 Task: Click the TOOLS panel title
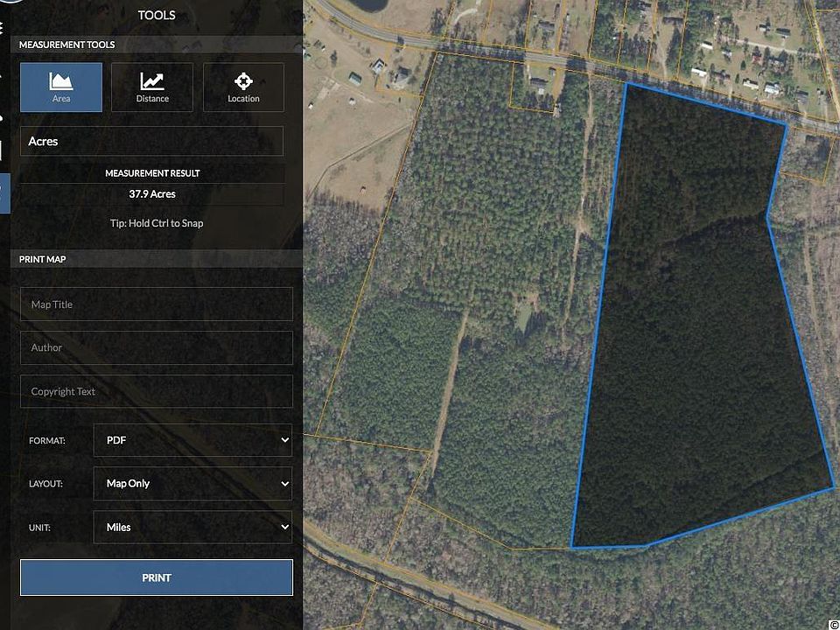tap(157, 15)
